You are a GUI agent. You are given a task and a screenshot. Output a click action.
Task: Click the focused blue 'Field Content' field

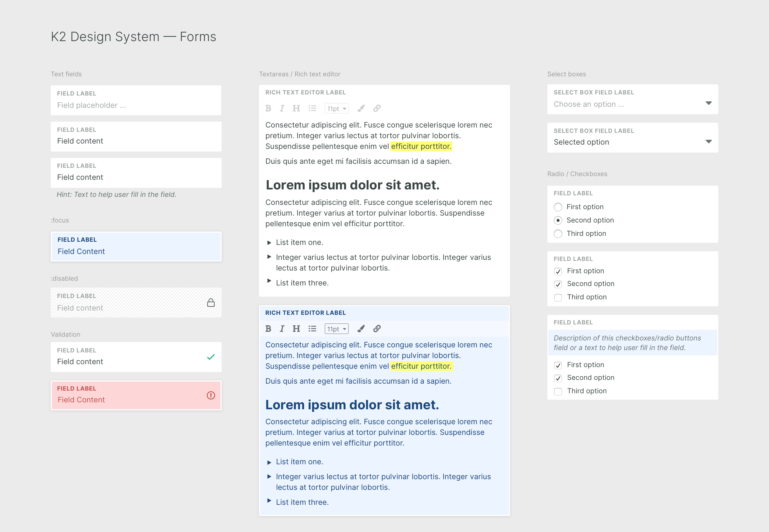[x=136, y=247]
